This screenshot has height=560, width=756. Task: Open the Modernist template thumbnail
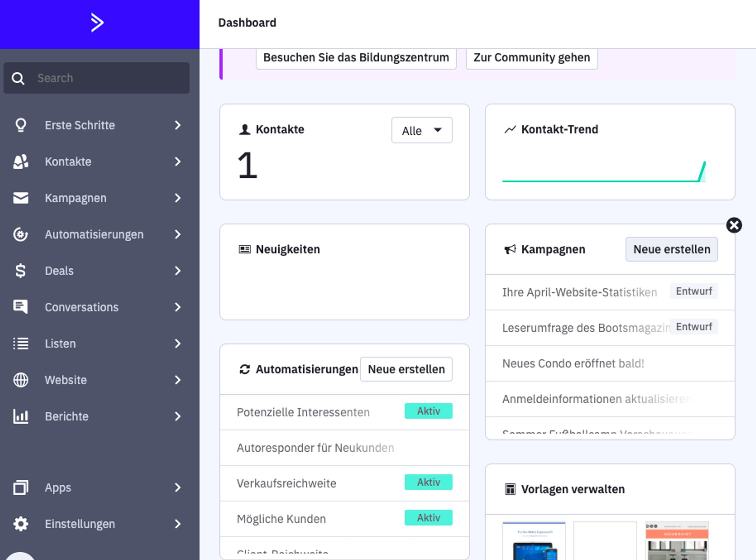(x=676, y=541)
